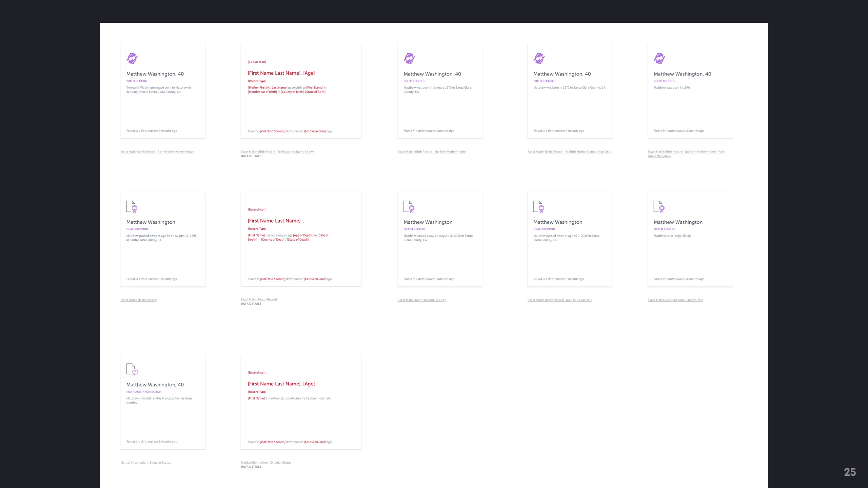Click death record icon on 'August 10, 2080' card

409,206
